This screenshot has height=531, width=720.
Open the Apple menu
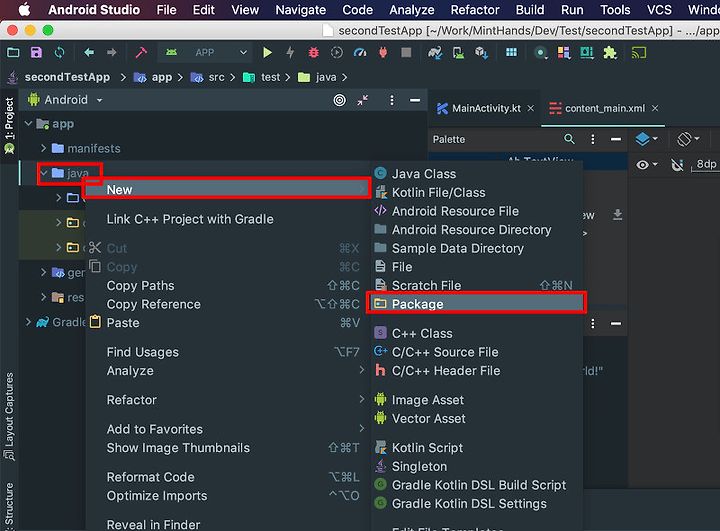[24, 10]
